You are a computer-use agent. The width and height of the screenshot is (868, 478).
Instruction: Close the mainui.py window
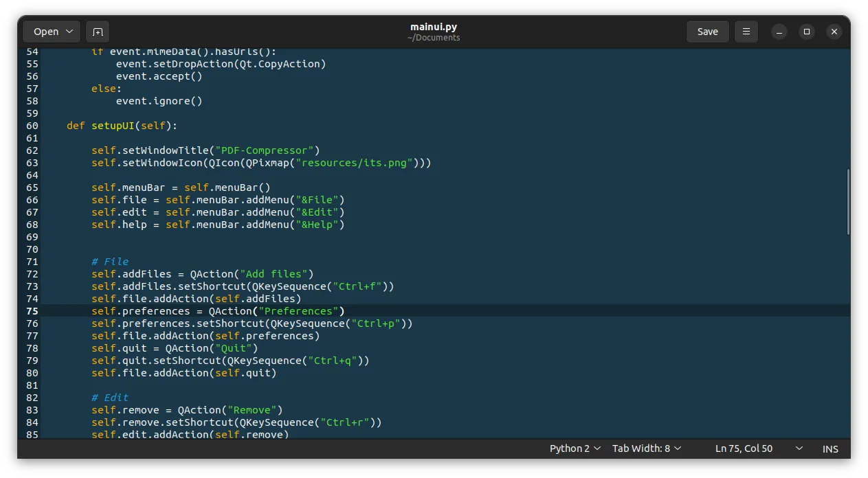[834, 32]
